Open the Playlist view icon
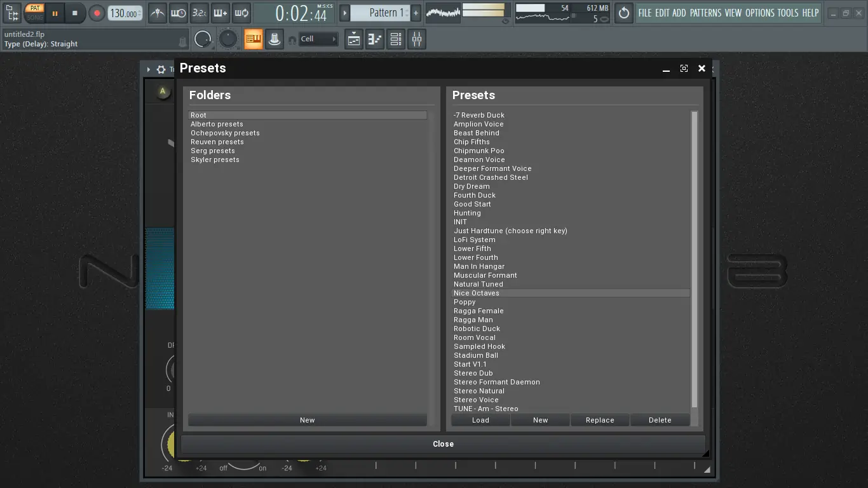Image resolution: width=868 pixels, height=488 pixels. [354, 39]
